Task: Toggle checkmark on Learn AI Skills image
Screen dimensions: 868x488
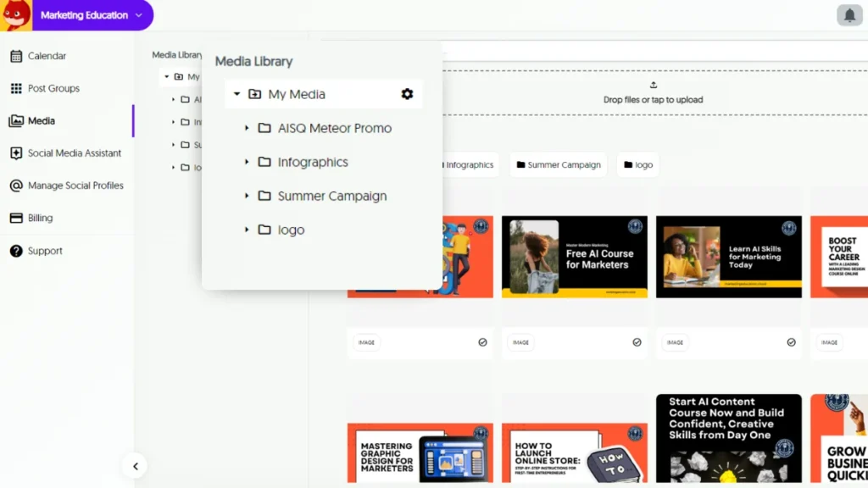Action: tap(791, 342)
